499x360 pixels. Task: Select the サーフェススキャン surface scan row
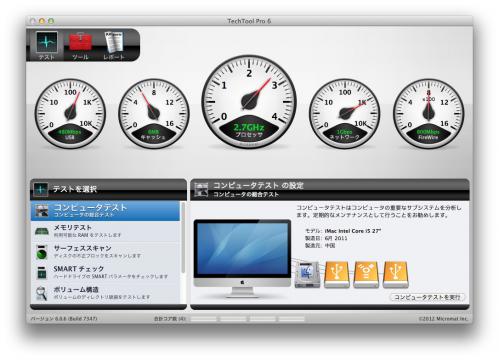pos(105,252)
